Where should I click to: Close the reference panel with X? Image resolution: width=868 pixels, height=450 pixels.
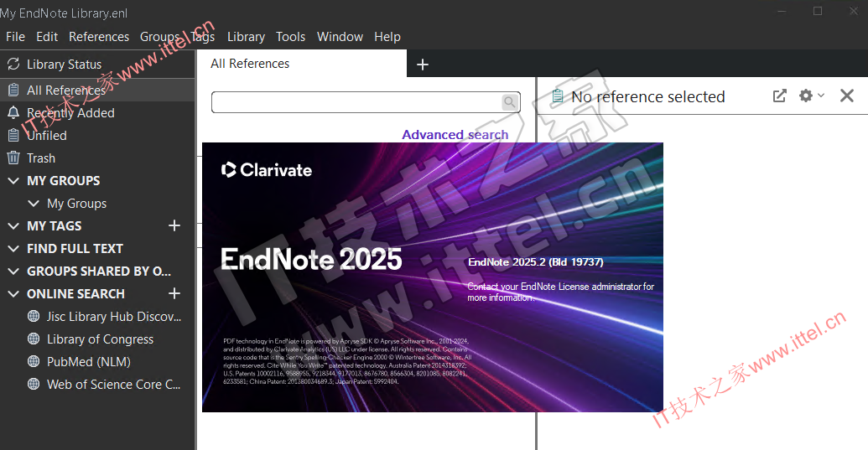pyautogui.click(x=846, y=96)
